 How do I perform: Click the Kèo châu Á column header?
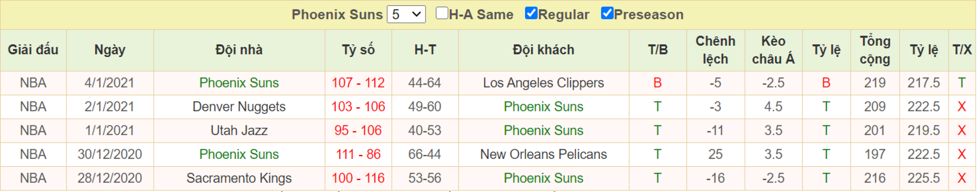tap(773, 50)
